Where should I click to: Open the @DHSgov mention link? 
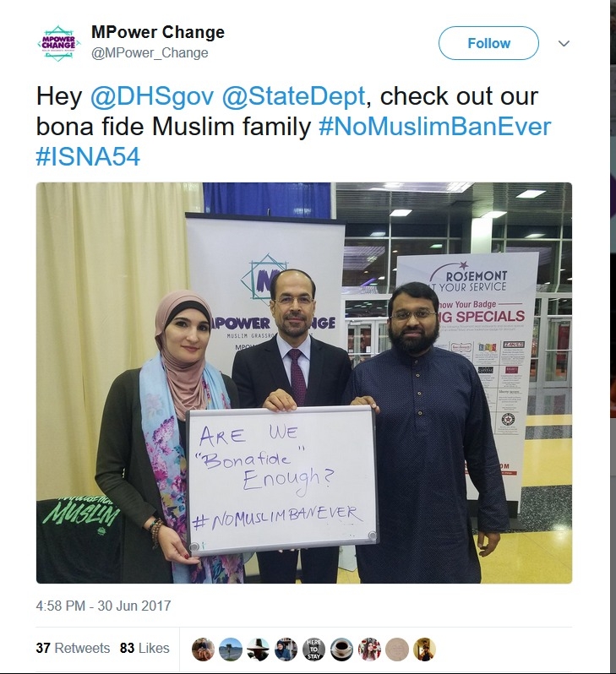tap(152, 96)
